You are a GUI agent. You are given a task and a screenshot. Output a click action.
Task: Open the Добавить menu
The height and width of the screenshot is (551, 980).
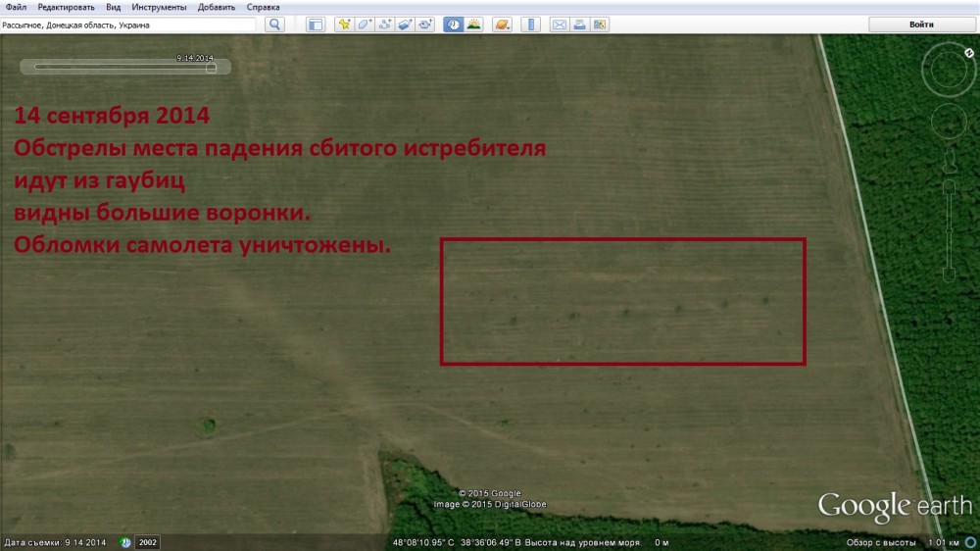217,7
